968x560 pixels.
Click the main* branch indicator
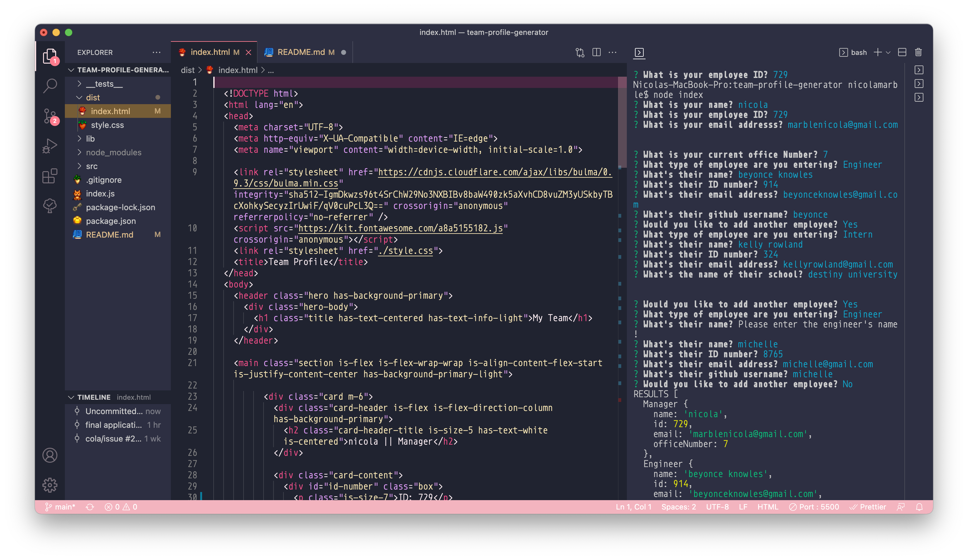pos(60,507)
